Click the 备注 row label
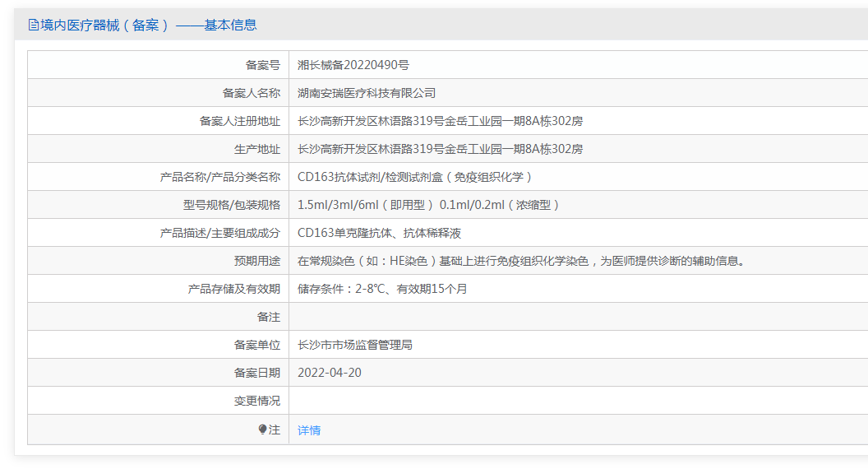The height and width of the screenshot is (469, 868). [269, 317]
